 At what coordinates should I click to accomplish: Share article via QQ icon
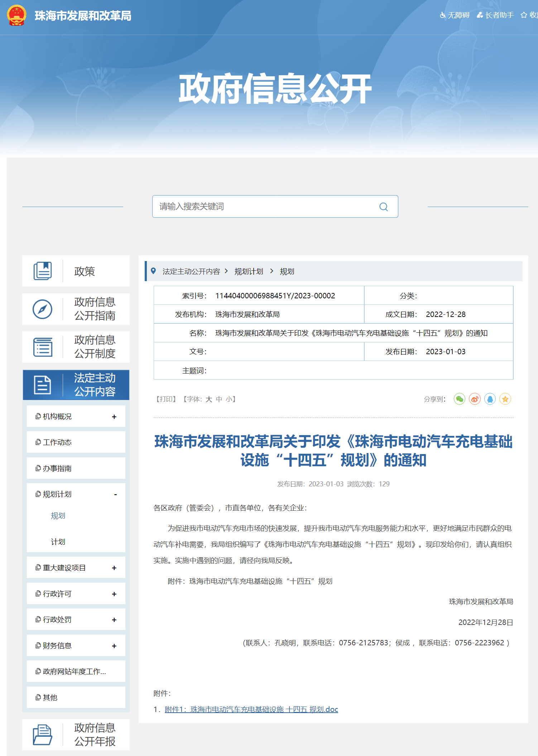point(490,399)
